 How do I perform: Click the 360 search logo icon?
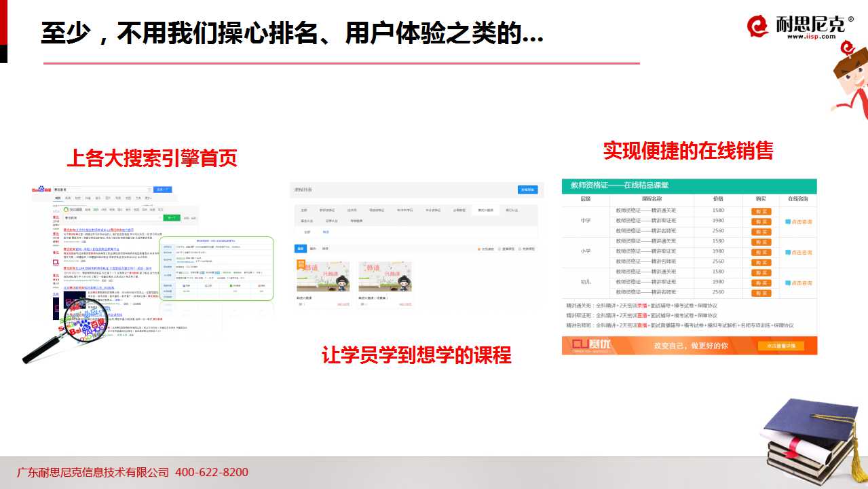(67, 209)
